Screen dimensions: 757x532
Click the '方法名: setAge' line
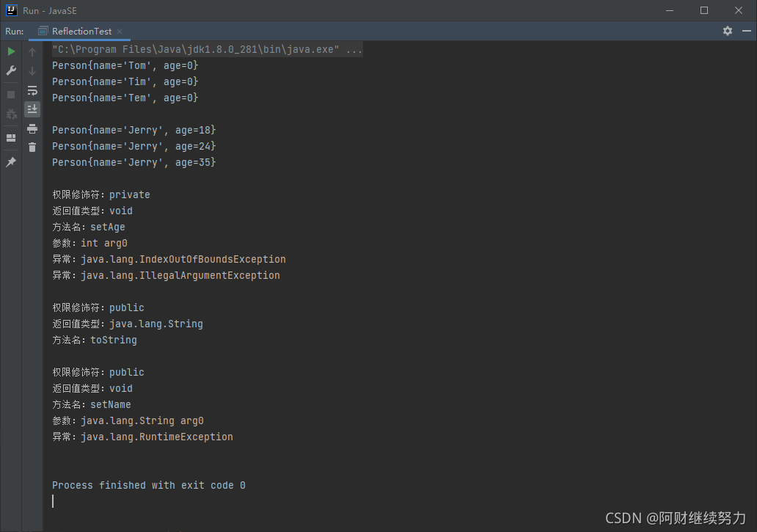[88, 227]
